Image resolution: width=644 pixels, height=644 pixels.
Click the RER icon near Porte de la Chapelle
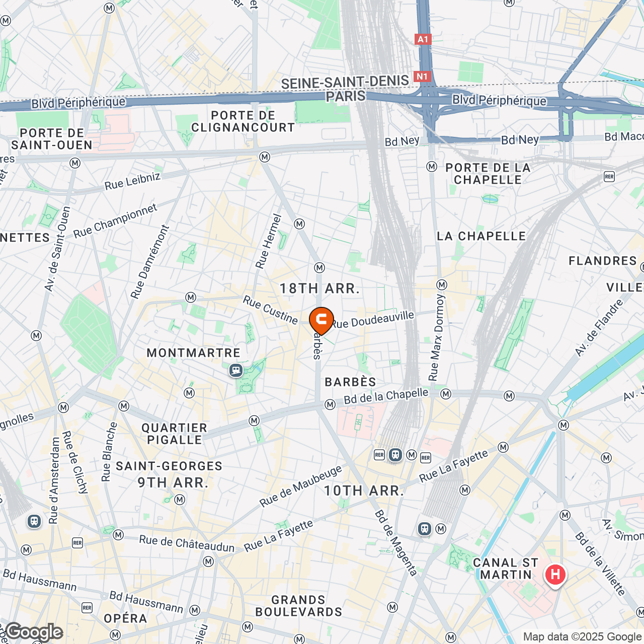[609, 176]
